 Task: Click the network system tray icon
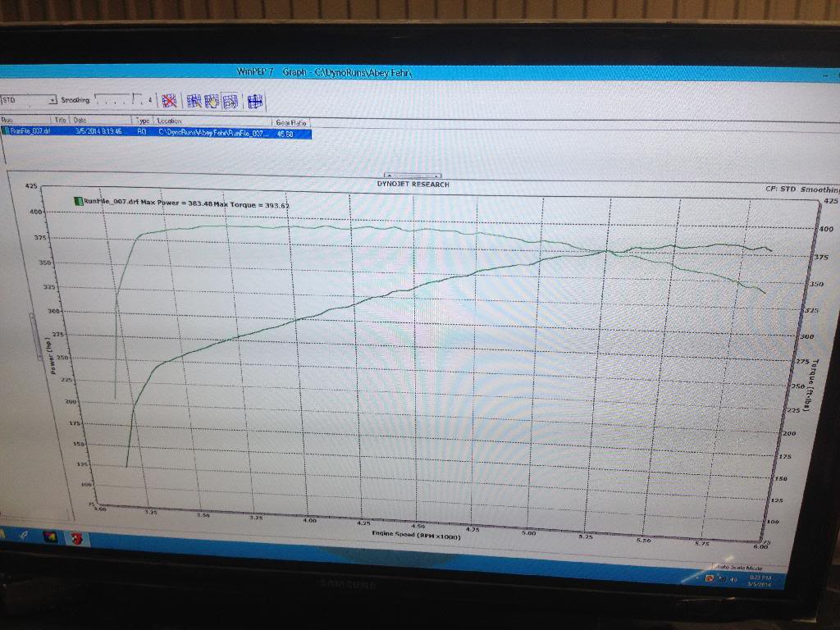pos(722,579)
